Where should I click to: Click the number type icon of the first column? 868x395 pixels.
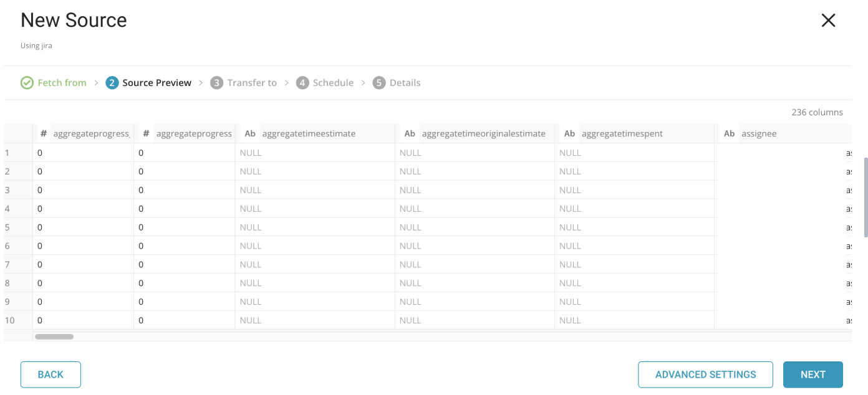(x=43, y=133)
